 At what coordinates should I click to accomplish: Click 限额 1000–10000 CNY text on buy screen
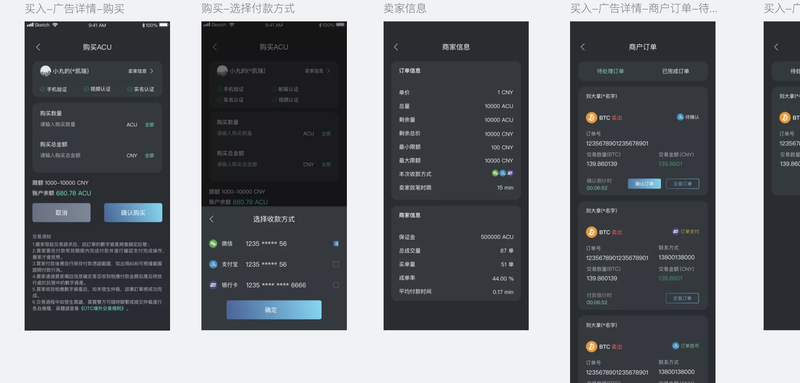pos(60,183)
